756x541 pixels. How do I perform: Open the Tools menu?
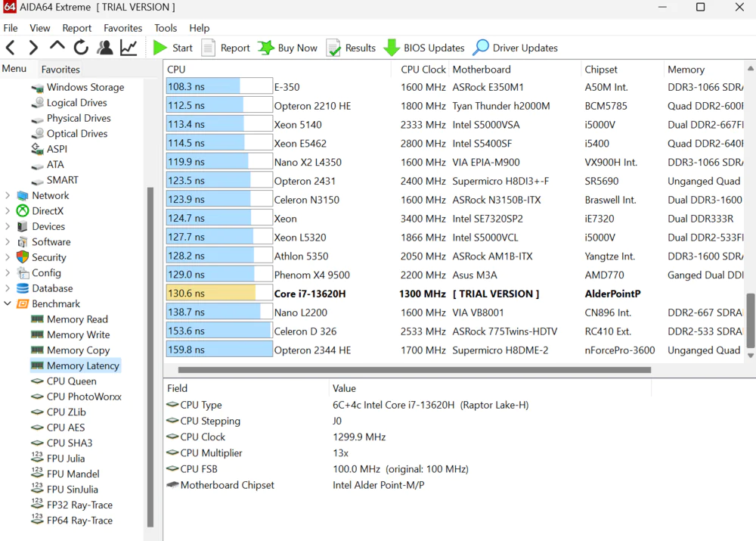(x=166, y=28)
